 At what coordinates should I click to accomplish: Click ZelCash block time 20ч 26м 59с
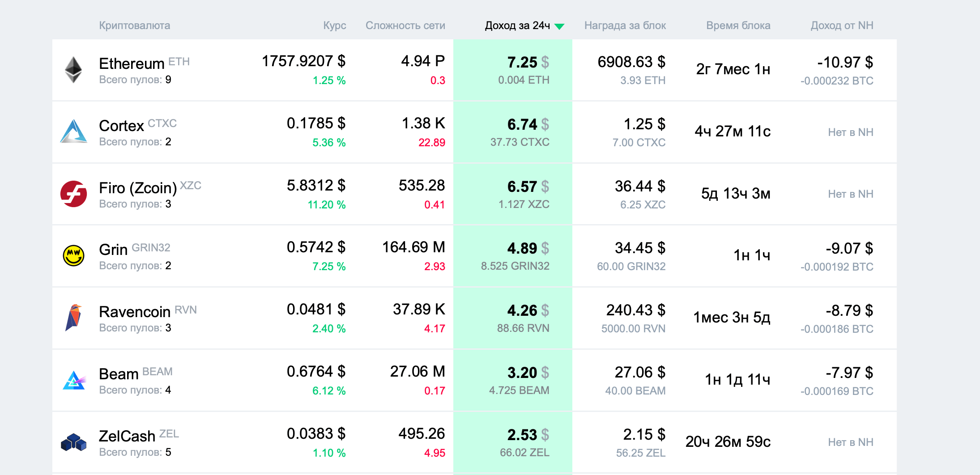tap(728, 441)
